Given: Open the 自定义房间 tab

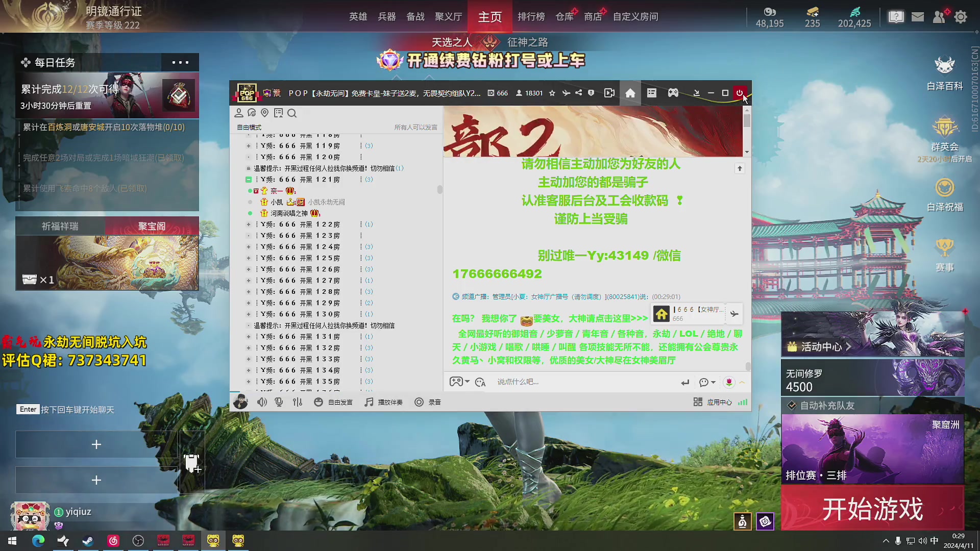Looking at the screenshot, I should (x=635, y=16).
